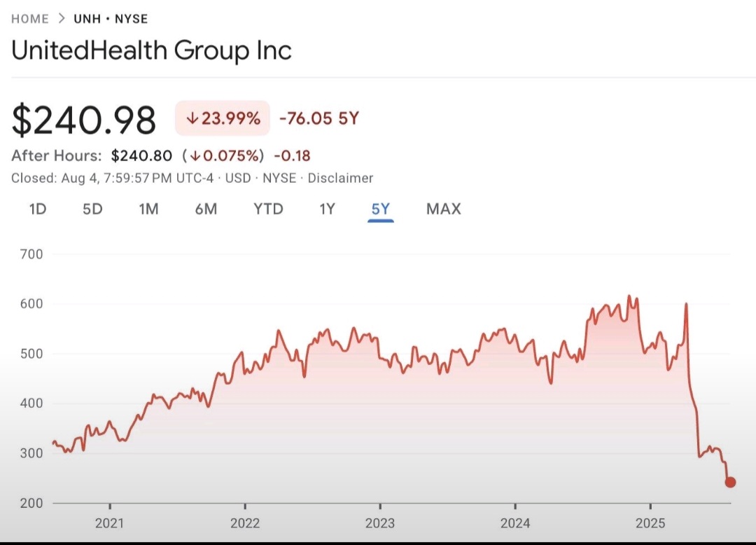Click the 2025 label on x-axis
756x545 pixels.
point(650,523)
